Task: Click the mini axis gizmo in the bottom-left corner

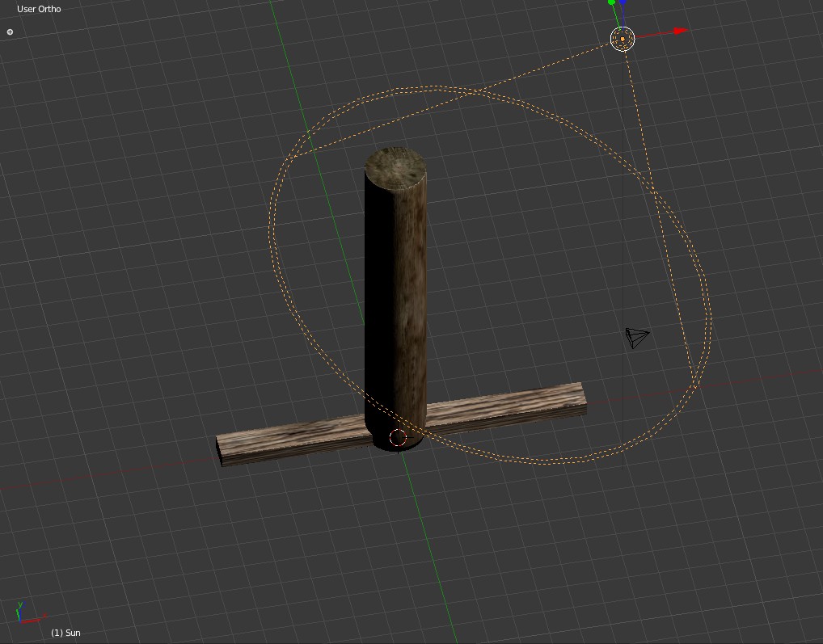Action: coord(22,612)
